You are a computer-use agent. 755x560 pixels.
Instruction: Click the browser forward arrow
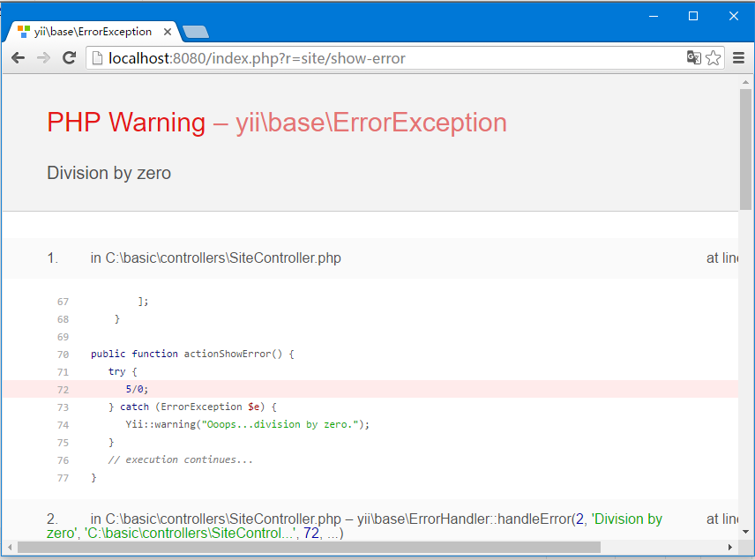[x=43, y=58]
